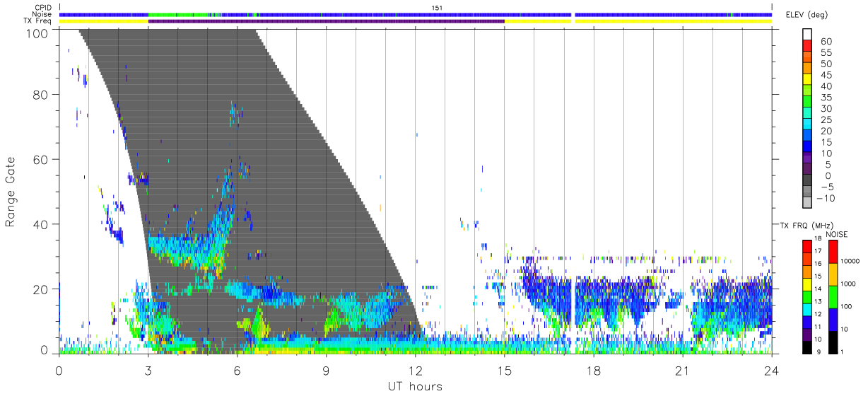This screenshot has width=868, height=401.
Task: Click TX FRQ legend tick label '18'
Action: [x=819, y=239]
